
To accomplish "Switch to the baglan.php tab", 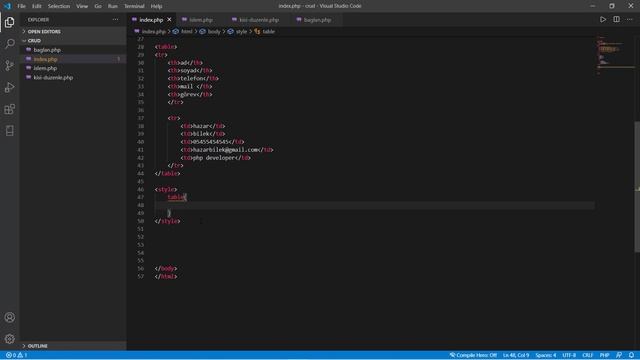I will click(318, 20).
